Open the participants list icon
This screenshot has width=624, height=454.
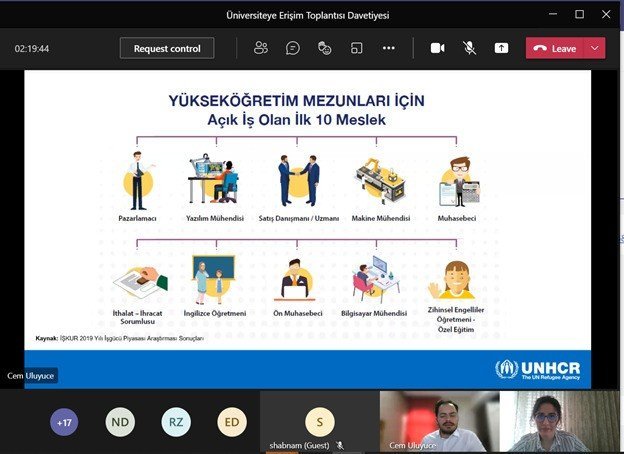point(261,48)
